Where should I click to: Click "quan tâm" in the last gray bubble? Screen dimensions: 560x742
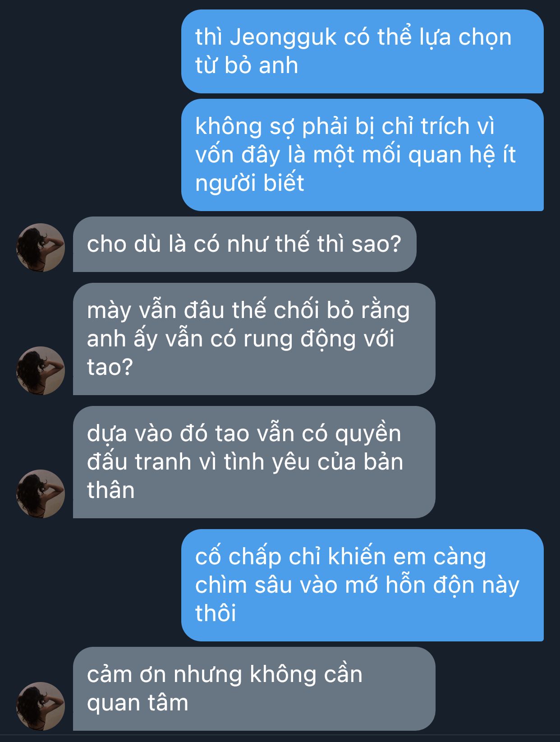[138, 704]
